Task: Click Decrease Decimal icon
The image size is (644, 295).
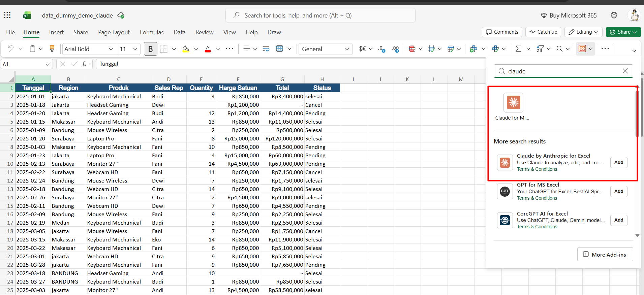Action: 382,49
